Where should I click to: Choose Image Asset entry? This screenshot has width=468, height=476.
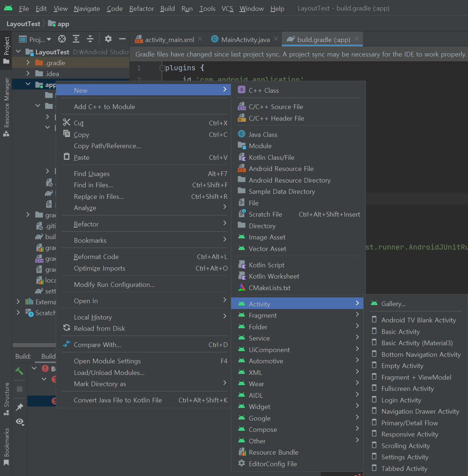[x=298, y=237]
